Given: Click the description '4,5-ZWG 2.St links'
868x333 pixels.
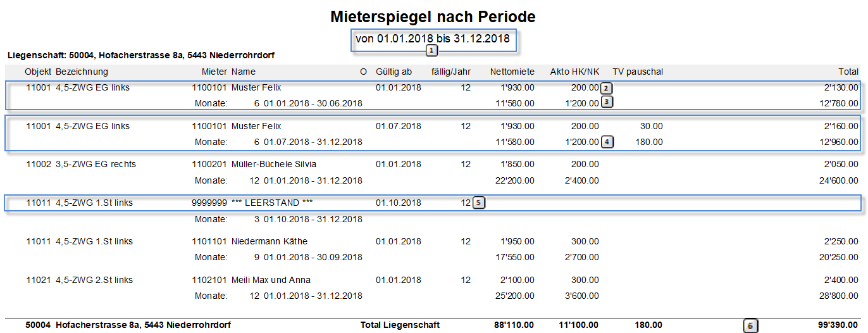Looking at the screenshot, I should 94,280.
